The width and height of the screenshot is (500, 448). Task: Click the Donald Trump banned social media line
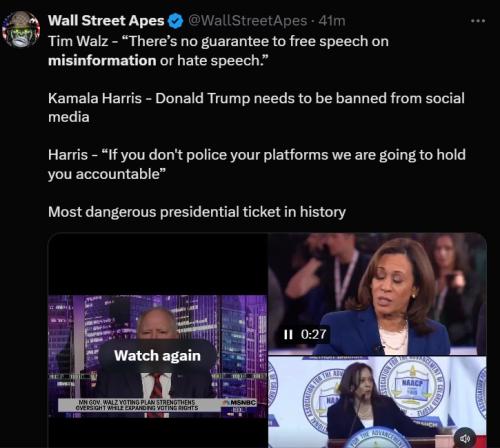(256, 107)
